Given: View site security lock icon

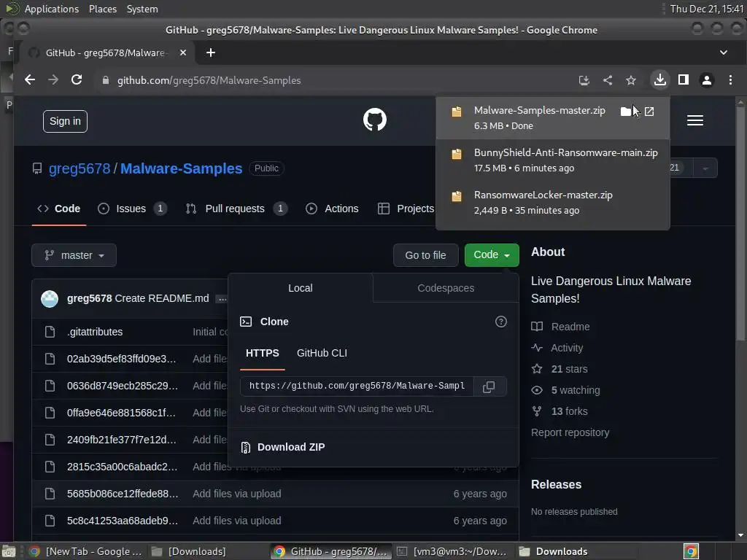Looking at the screenshot, I should pyautogui.click(x=106, y=80).
